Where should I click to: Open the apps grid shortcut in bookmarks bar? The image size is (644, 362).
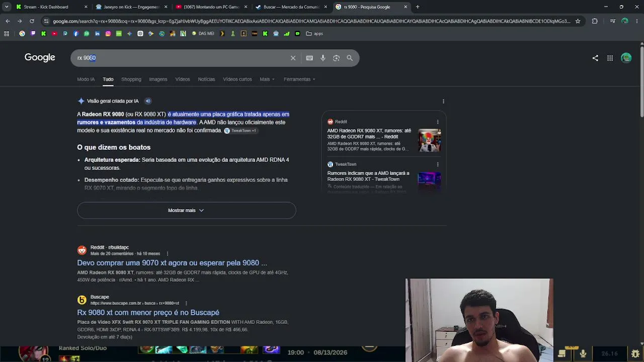pyautogui.click(x=7, y=34)
